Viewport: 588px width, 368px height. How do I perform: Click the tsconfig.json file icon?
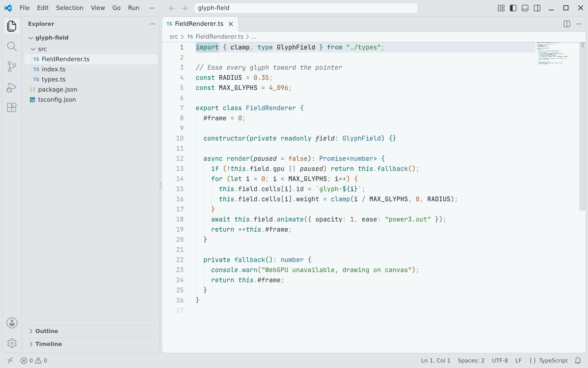(x=32, y=100)
